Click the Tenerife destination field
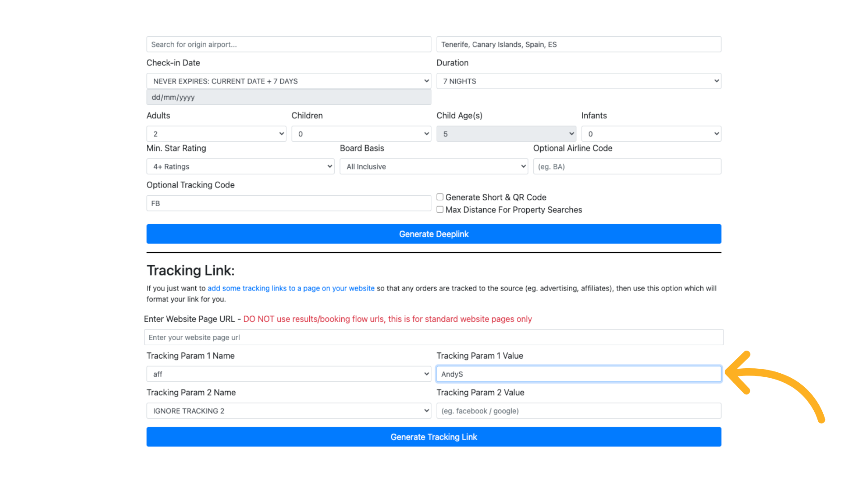The width and height of the screenshot is (868, 488). 578,44
